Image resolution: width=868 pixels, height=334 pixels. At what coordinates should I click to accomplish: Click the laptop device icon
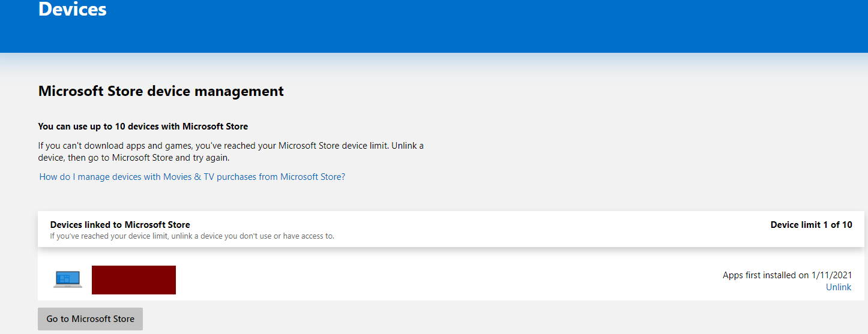pyautogui.click(x=68, y=279)
